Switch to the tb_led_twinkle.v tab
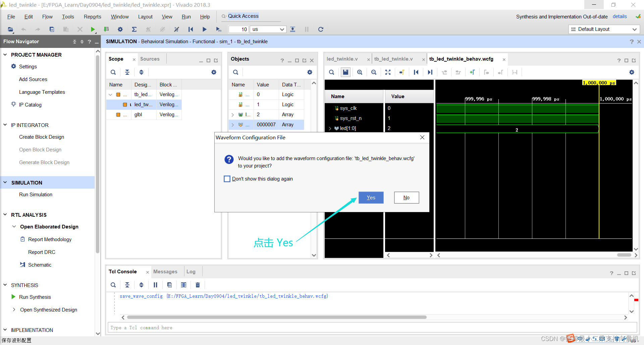This screenshot has height=345, width=644. click(393, 59)
